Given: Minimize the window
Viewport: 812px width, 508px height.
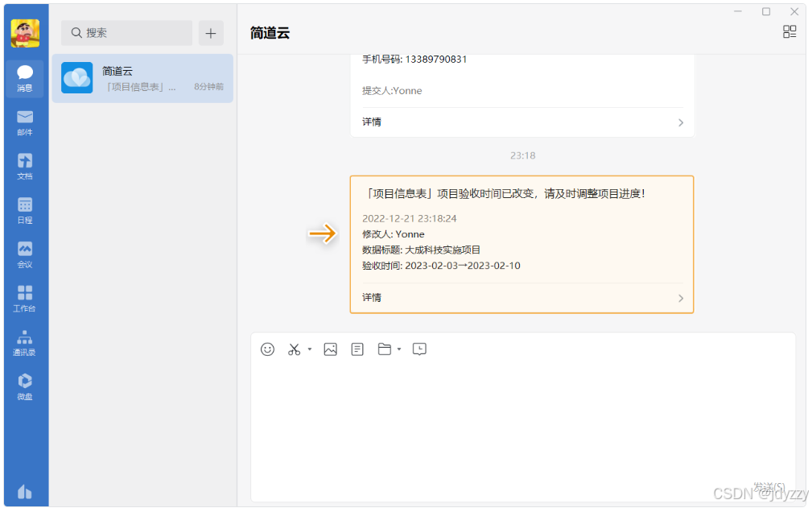Looking at the screenshot, I should pos(738,11).
